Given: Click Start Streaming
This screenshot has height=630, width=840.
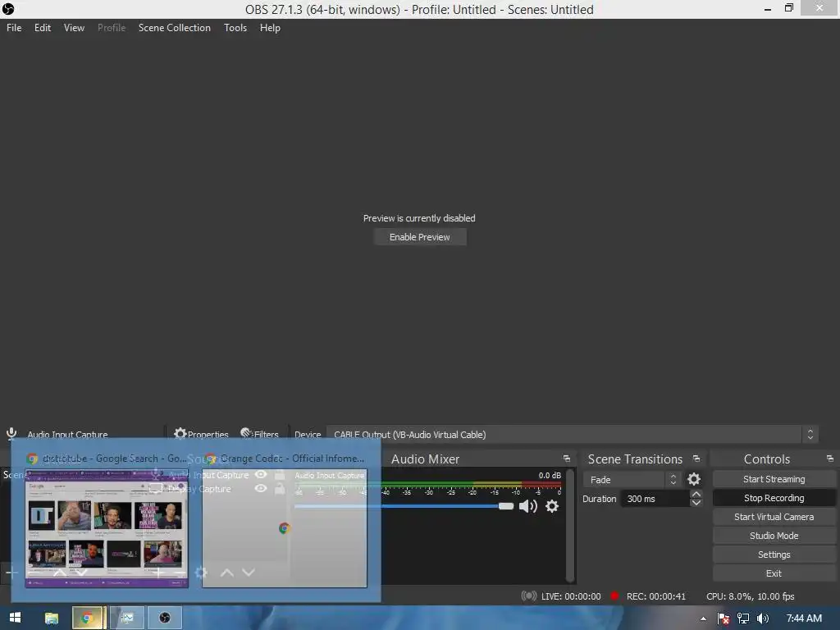Looking at the screenshot, I should pos(774,479).
